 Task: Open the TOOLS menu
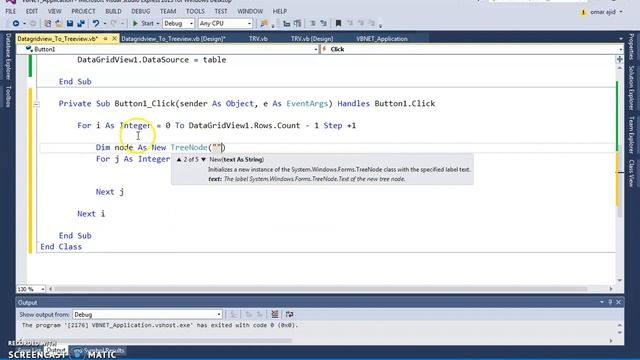point(195,11)
